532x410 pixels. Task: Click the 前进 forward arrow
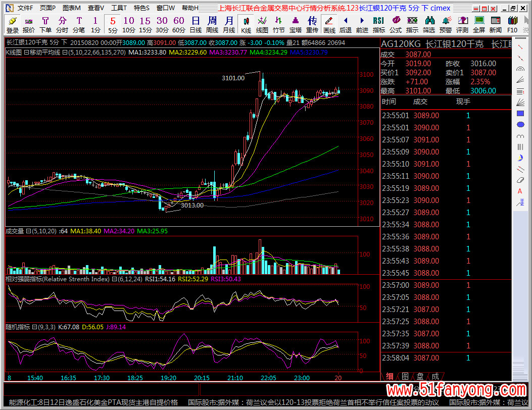point(362,25)
